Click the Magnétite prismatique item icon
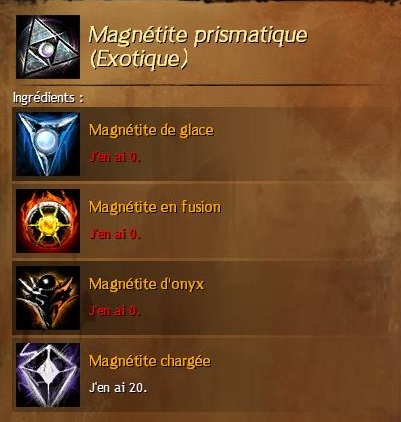Image resolution: width=401 pixels, height=422 pixels. pyautogui.click(x=48, y=47)
